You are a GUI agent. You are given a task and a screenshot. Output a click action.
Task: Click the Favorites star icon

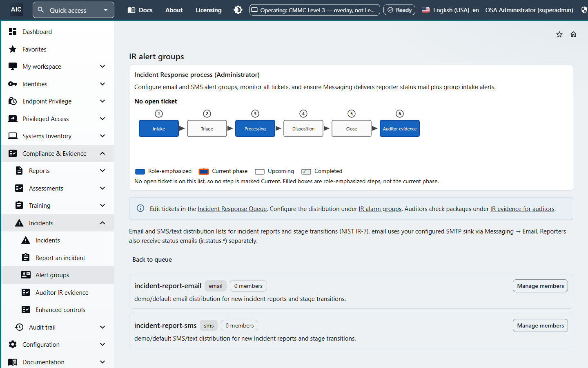click(x=13, y=49)
